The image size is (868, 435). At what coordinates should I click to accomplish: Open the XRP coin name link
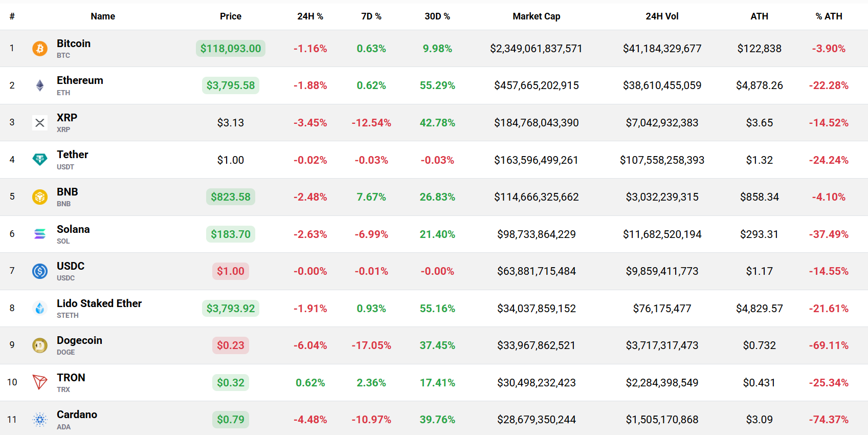67,118
